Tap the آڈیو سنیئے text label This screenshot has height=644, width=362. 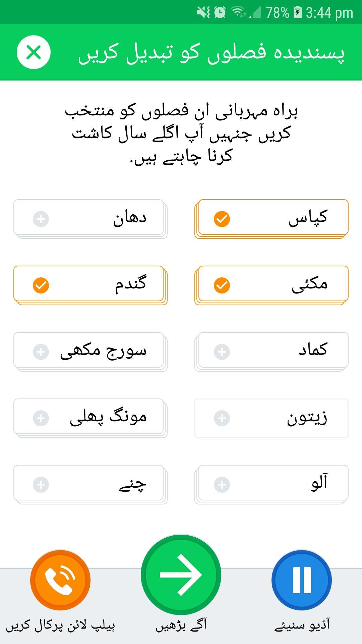click(302, 625)
